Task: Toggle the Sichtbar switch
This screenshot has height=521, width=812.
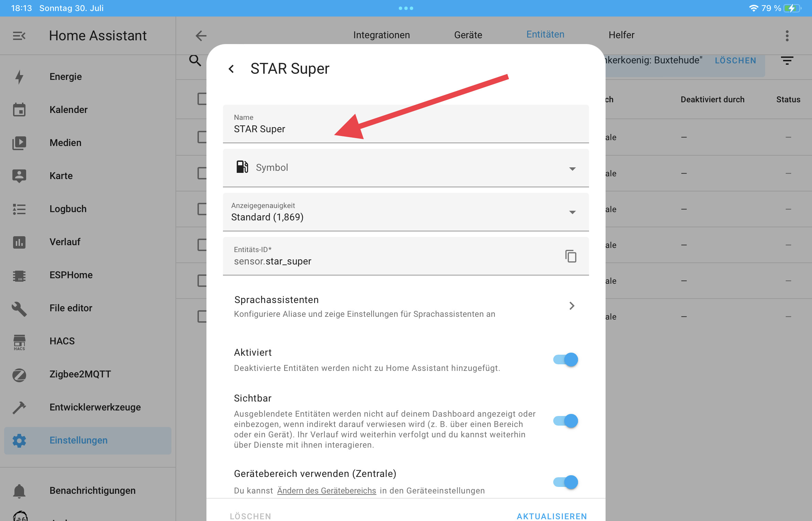Action: click(x=566, y=421)
